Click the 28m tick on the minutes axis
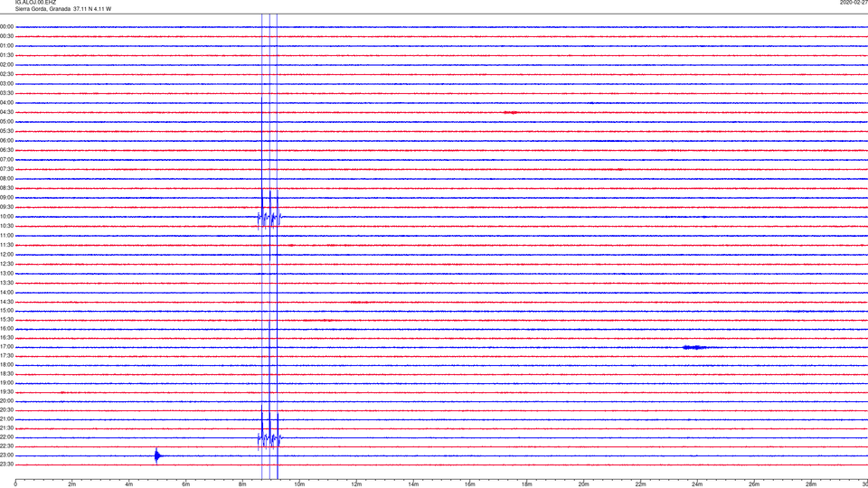This screenshot has height=488, width=868. coord(811,484)
